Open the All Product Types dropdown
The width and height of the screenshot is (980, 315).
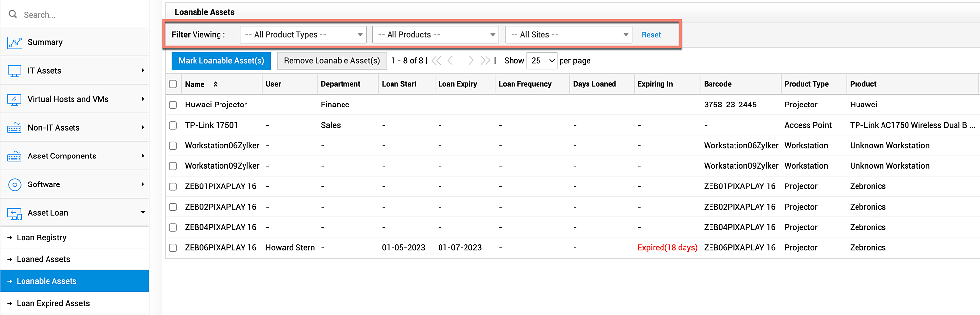tap(303, 35)
